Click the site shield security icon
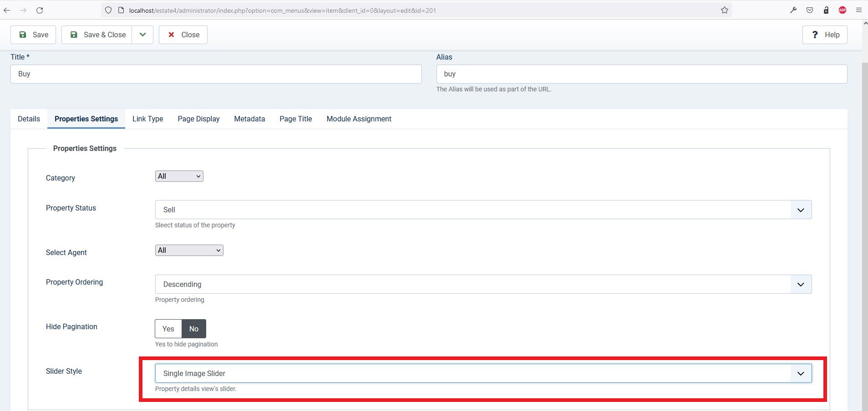Image resolution: width=868 pixels, height=411 pixels. [108, 10]
